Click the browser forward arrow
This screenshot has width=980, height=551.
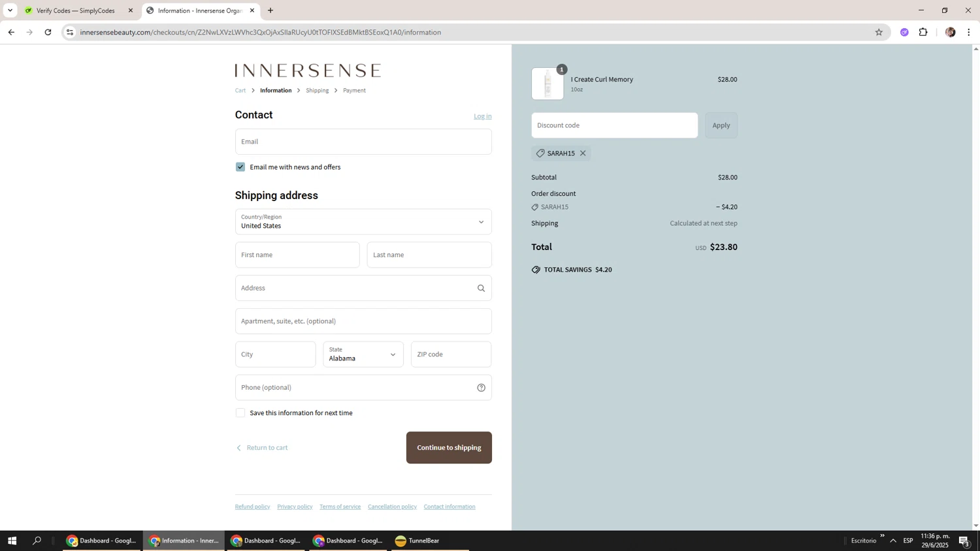[29, 32]
